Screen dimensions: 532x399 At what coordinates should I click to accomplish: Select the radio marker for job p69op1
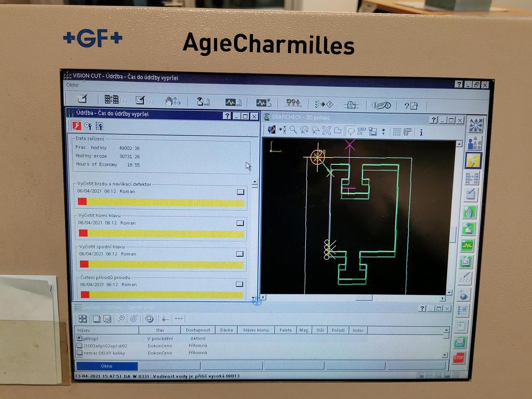pyautogui.click(x=80, y=338)
